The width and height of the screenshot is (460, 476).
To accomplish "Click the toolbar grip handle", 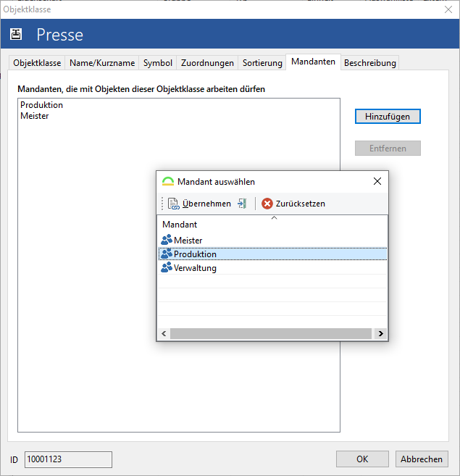I will pyautogui.click(x=162, y=204).
